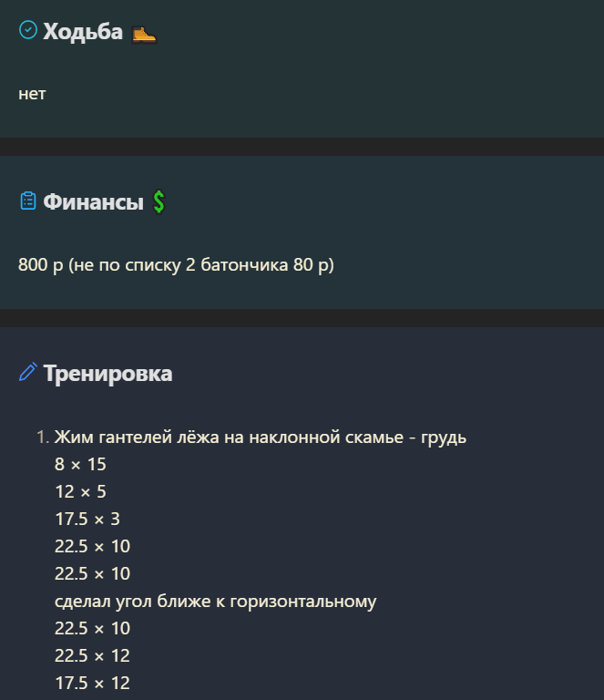Click the '17.5 × 3' set line
The image size is (604, 700).
tap(87, 520)
